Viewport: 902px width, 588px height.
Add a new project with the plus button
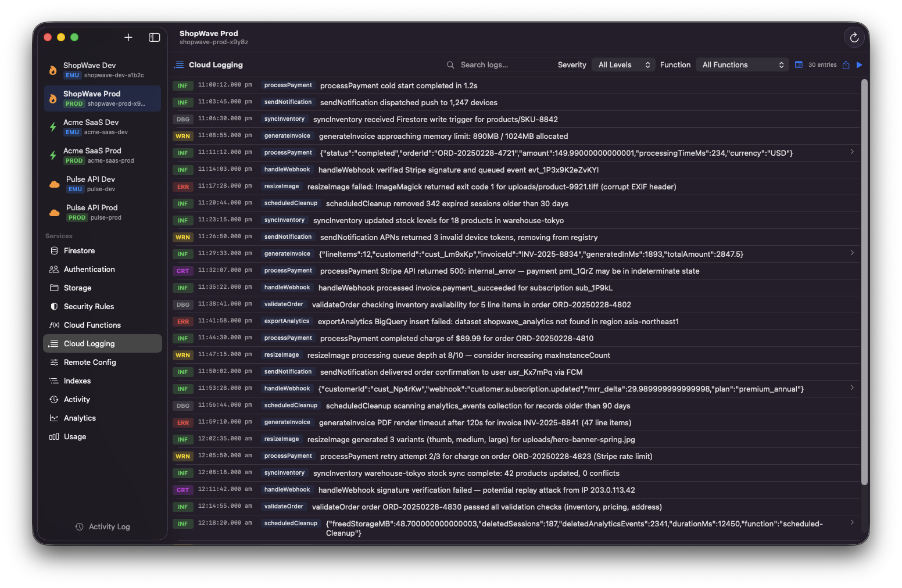tap(128, 37)
